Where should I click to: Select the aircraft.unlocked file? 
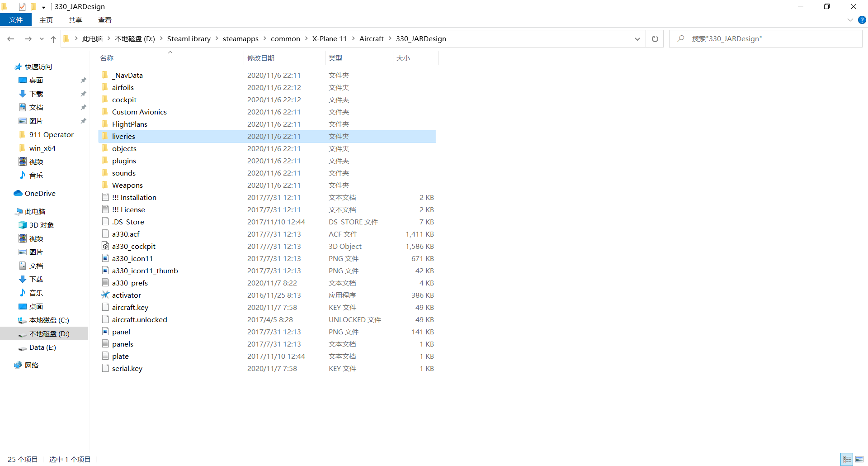[267, 319]
